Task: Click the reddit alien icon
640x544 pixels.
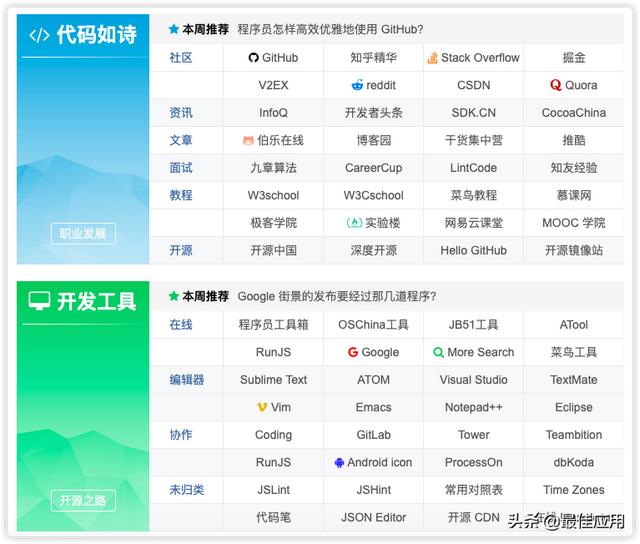Action: (x=357, y=85)
